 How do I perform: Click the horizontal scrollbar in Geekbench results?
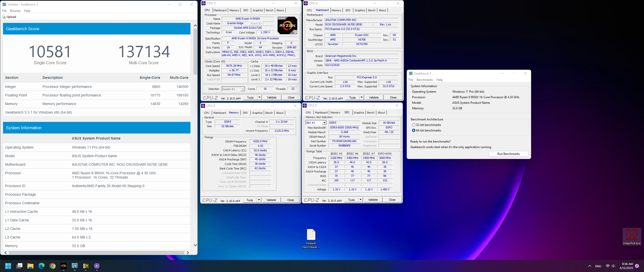(x=97, y=253)
